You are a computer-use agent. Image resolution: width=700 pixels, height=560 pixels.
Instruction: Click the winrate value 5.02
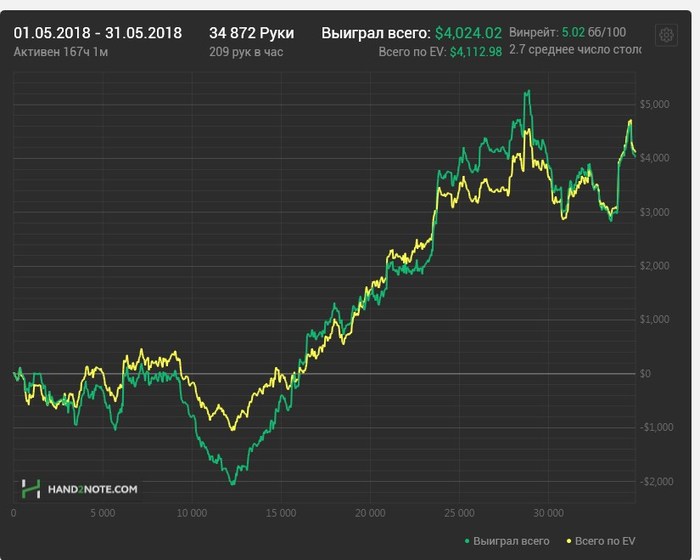(x=573, y=32)
